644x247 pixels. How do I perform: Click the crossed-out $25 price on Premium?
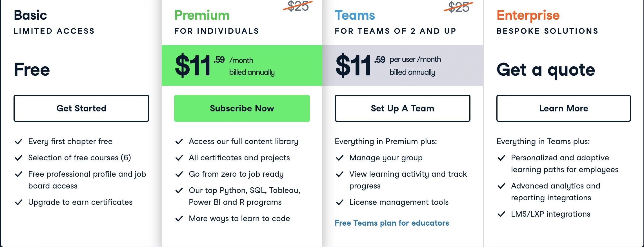point(298,6)
